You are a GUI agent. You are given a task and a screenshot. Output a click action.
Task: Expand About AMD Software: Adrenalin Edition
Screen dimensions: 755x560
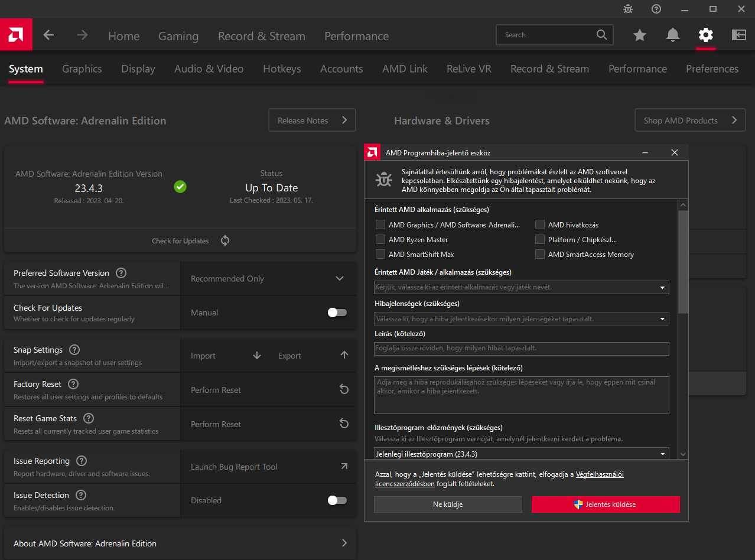pos(180,543)
